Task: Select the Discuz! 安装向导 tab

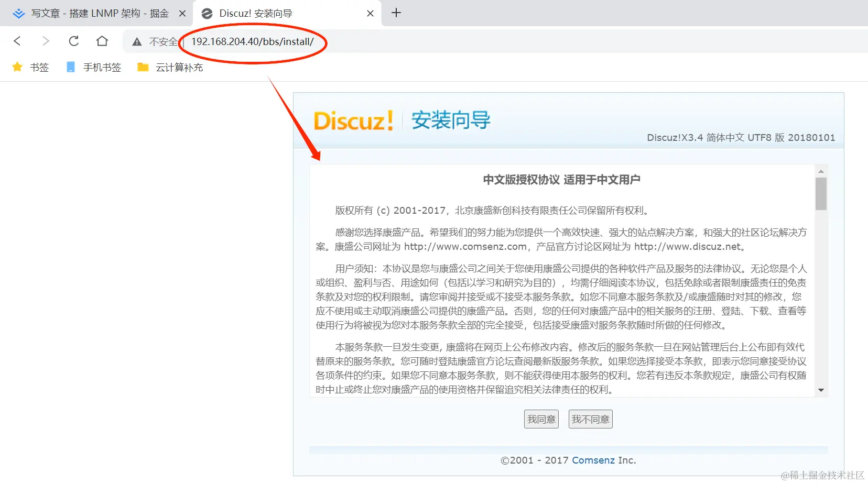Action: coord(287,14)
